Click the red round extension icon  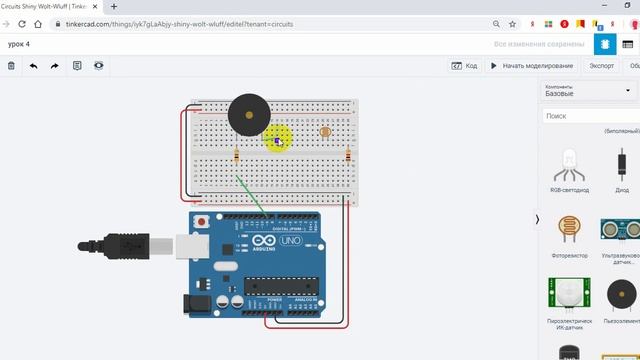coord(564,24)
